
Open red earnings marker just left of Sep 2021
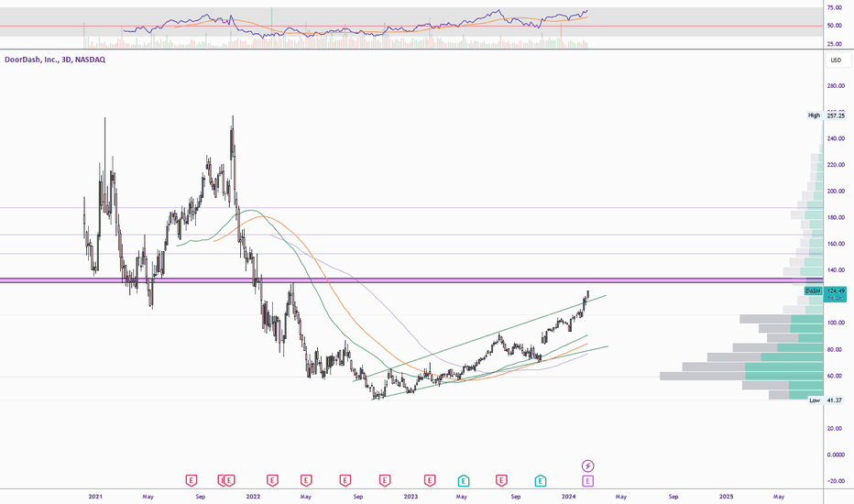point(192,480)
